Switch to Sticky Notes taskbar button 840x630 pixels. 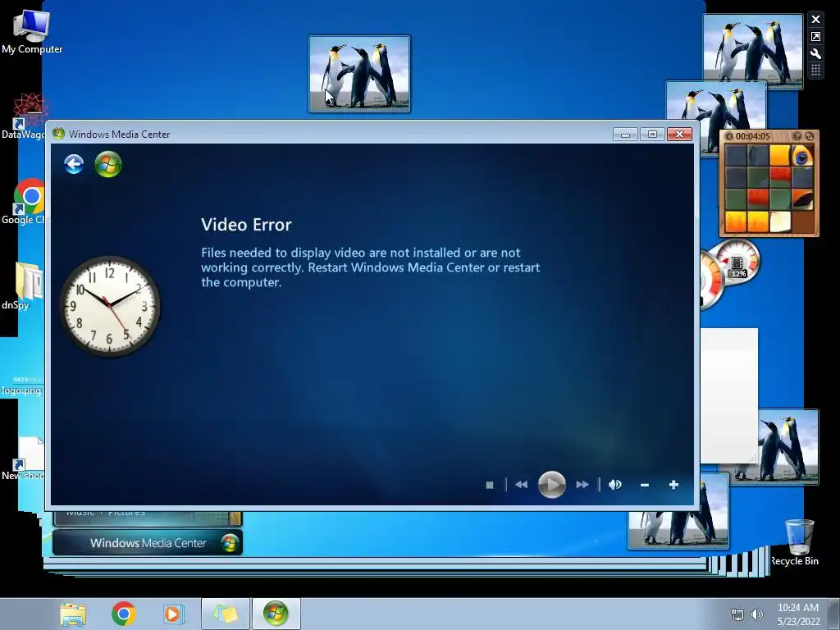coord(226,614)
